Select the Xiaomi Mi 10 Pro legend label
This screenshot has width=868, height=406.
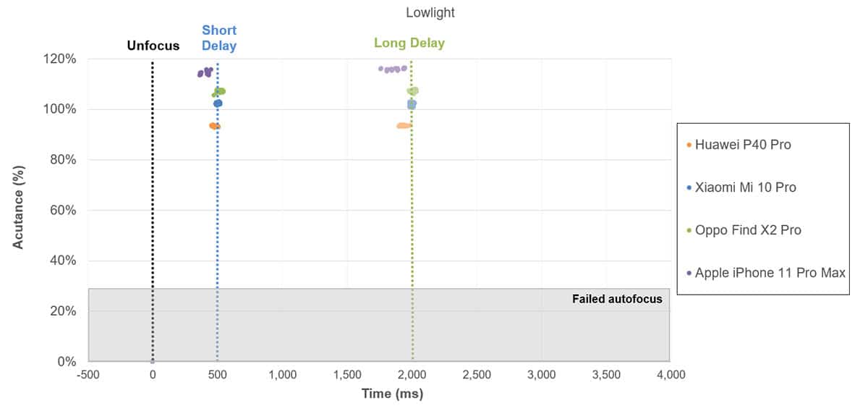745,187
